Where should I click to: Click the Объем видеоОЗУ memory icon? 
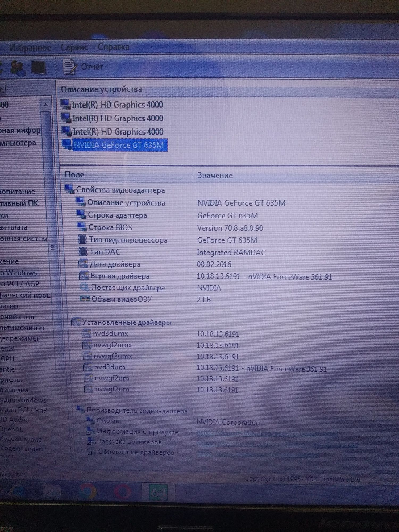85,299
